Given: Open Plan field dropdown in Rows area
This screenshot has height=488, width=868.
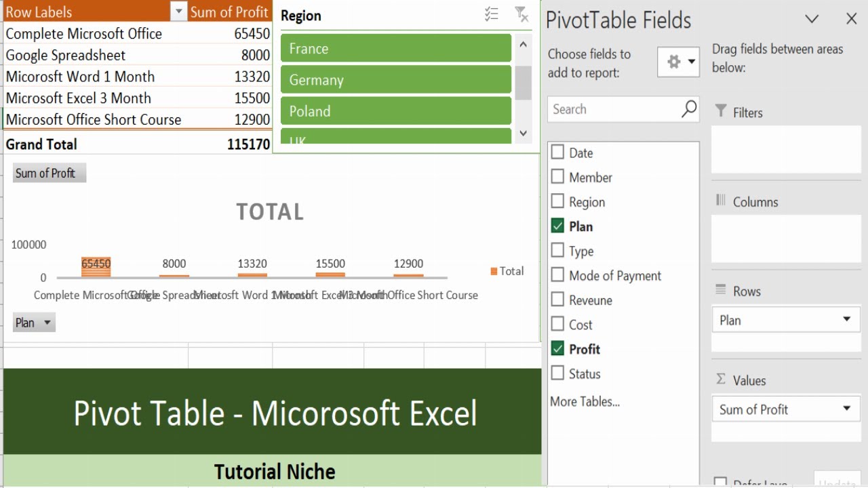Looking at the screenshot, I should pos(846,319).
